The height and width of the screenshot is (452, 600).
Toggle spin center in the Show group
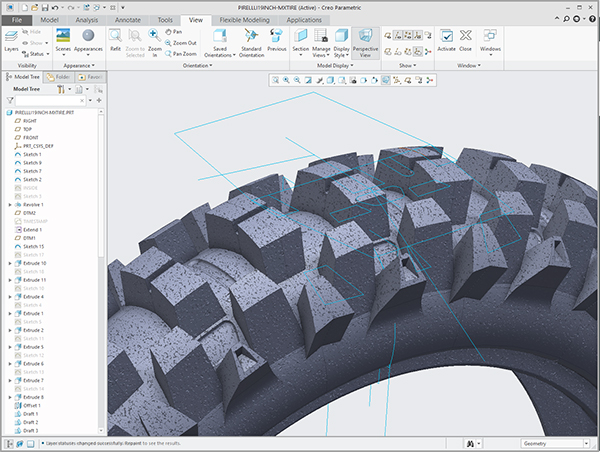(428, 51)
